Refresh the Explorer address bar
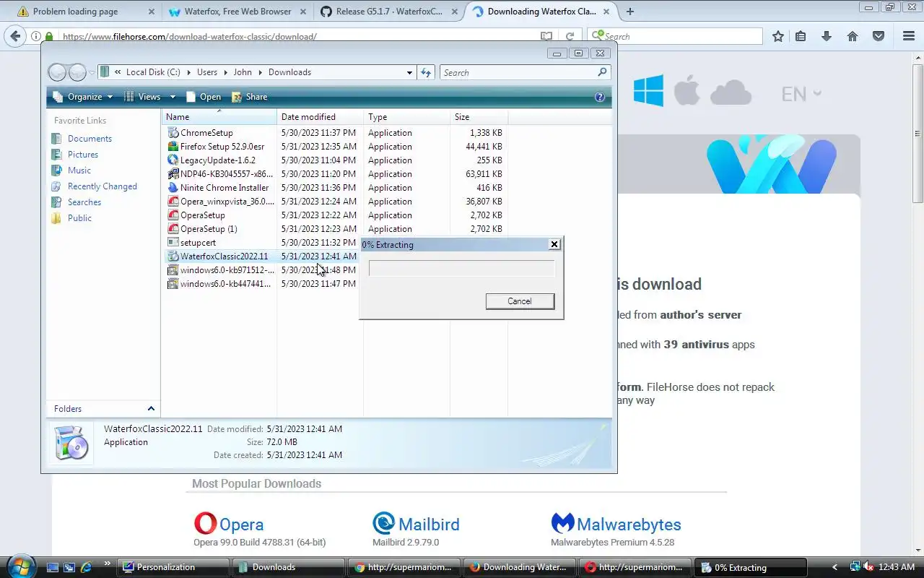Viewport: 924px width, 578px height. (426, 72)
